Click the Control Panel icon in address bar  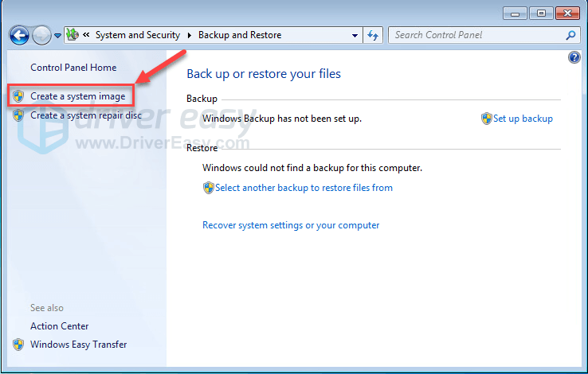point(73,35)
